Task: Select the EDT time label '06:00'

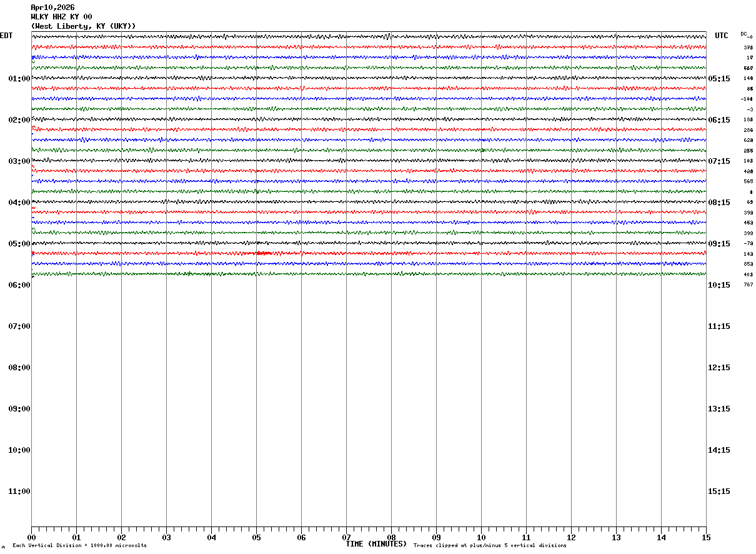Action: coord(19,285)
